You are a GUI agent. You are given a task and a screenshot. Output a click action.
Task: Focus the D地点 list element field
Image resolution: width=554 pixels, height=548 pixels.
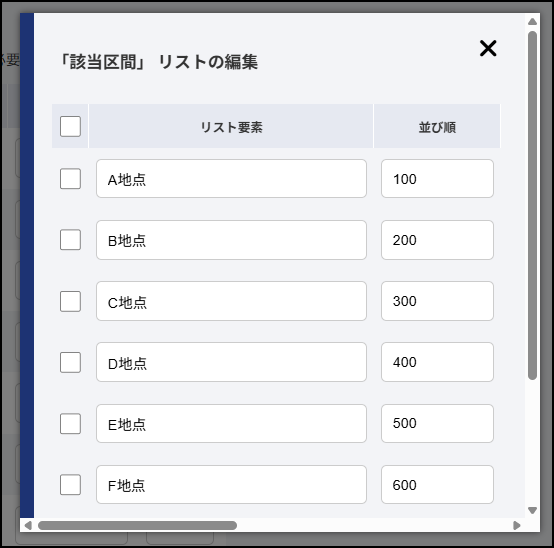pyautogui.click(x=231, y=362)
